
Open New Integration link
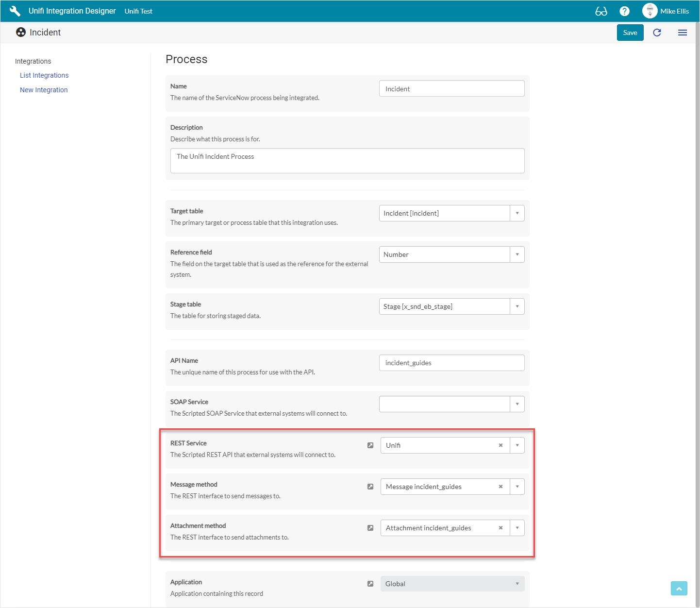pyautogui.click(x=44, y=90)
